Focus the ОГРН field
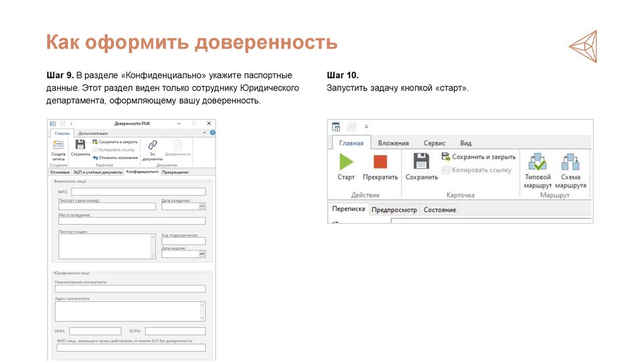Viewport: 644px width, 361px height. pos(175,331)
